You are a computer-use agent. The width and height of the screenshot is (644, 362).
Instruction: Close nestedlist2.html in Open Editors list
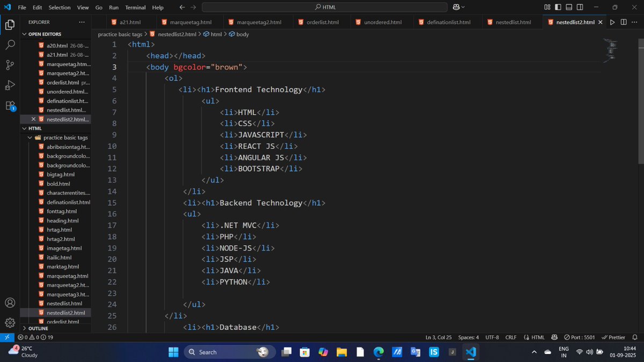[33, 119]
